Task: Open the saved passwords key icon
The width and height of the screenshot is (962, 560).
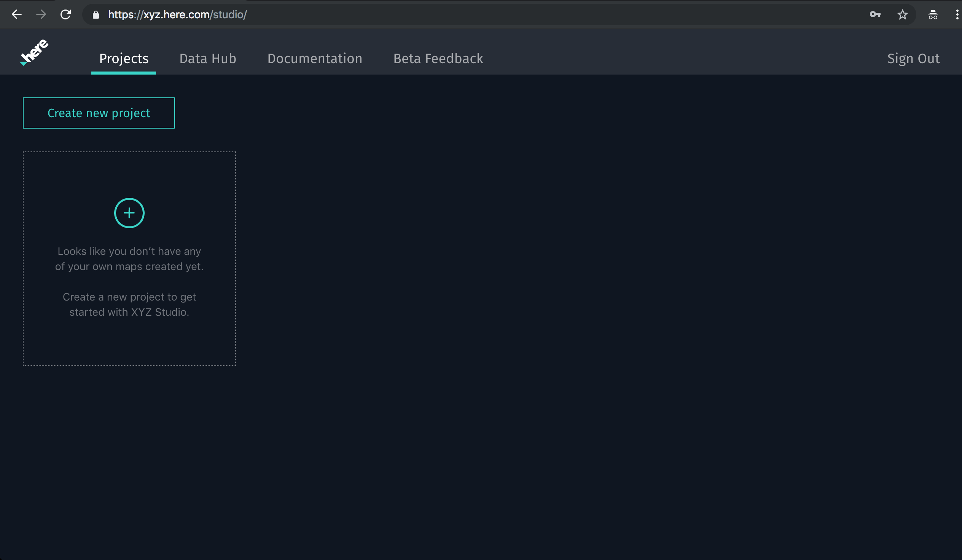Action: [874, 14]
